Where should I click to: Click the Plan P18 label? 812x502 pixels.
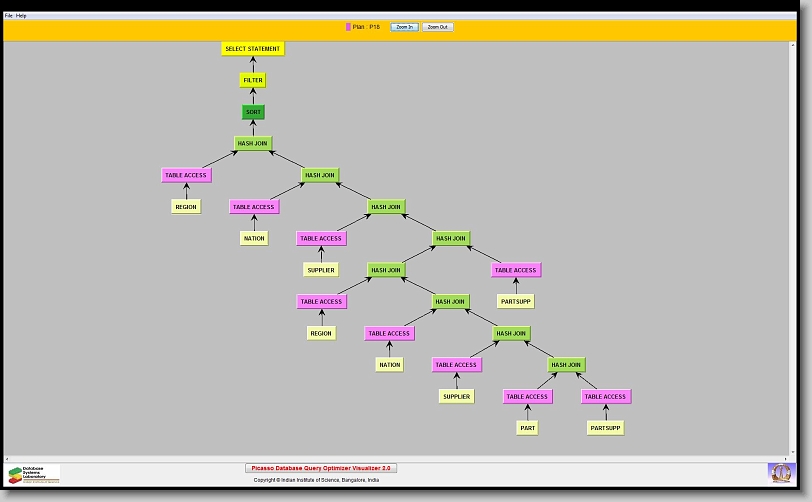coord(366,27)
